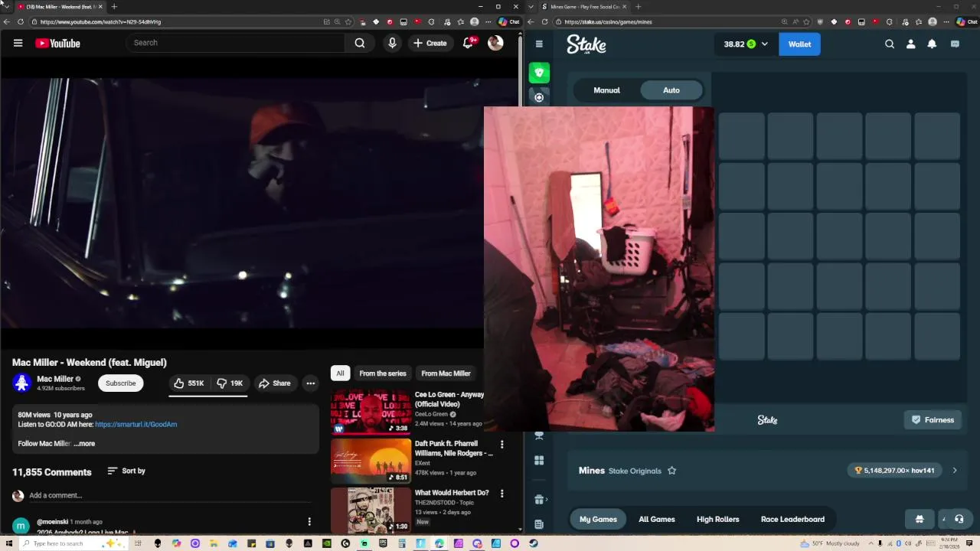Screen dimensions: 980x551
Task: Show the High Rollers tab
Action: [x=717, y=519]
